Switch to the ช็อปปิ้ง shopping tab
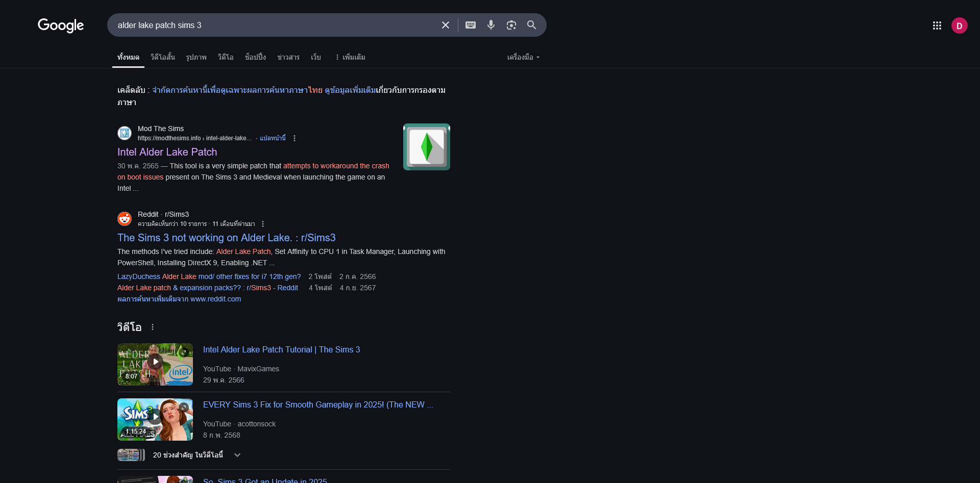The width and height of the screenshot is (980, 483). tap(255, 57)
